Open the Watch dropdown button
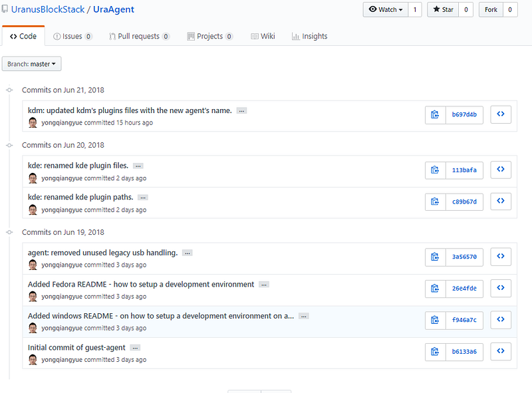The height and width of the screenshot is (393, 532). (x=386, y=9)
